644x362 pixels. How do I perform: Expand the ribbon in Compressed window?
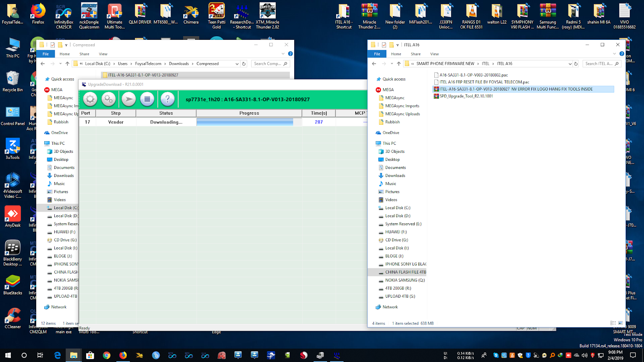pyautogui.click(x=283, y=54)
